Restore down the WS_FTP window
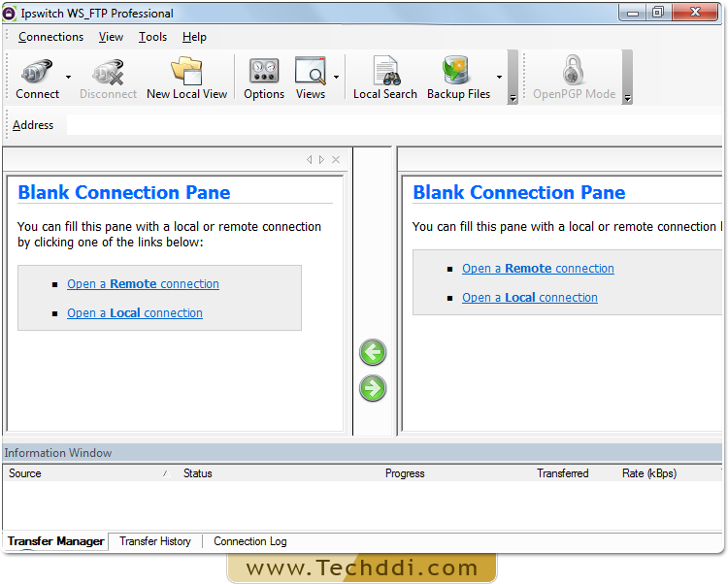The width and height of the screenshot is (728, 584). point(658,13)
